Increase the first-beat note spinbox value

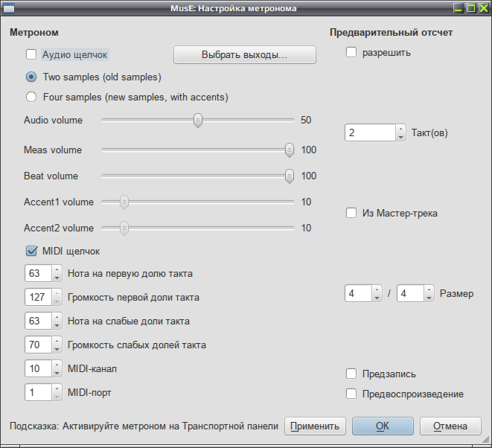click(x=57, y=269)
